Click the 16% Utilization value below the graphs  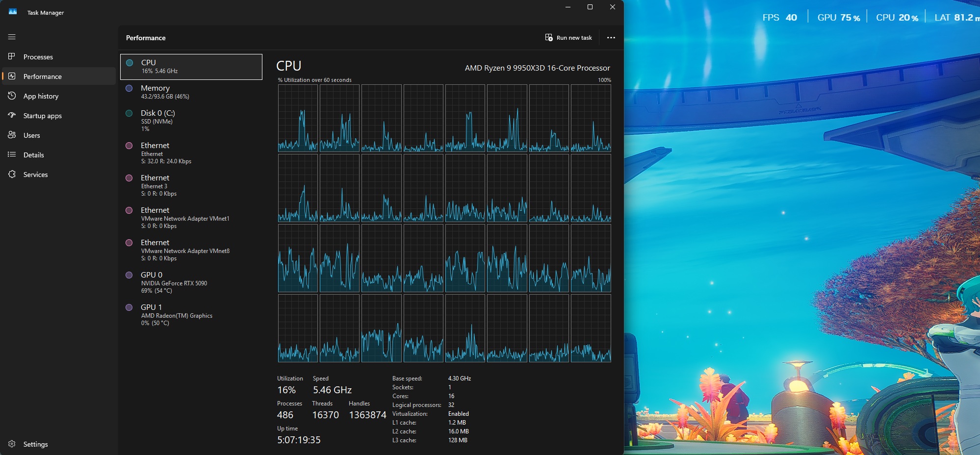(286, 390)
